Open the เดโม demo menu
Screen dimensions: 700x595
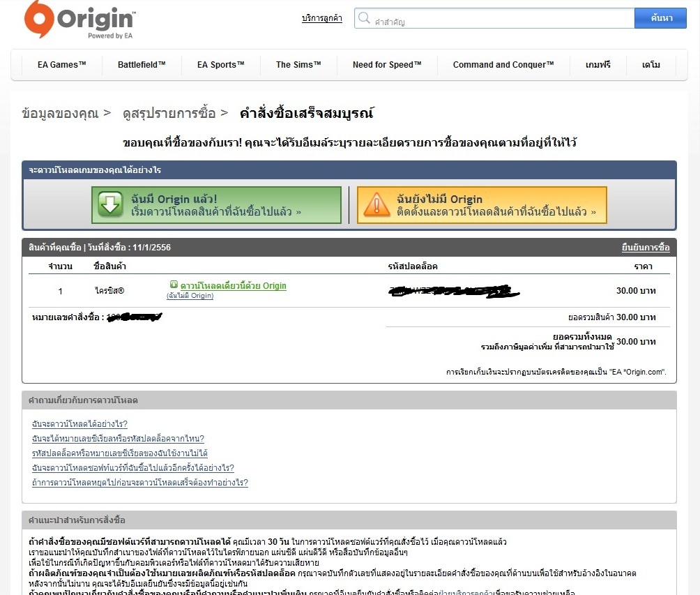point(651,65)
